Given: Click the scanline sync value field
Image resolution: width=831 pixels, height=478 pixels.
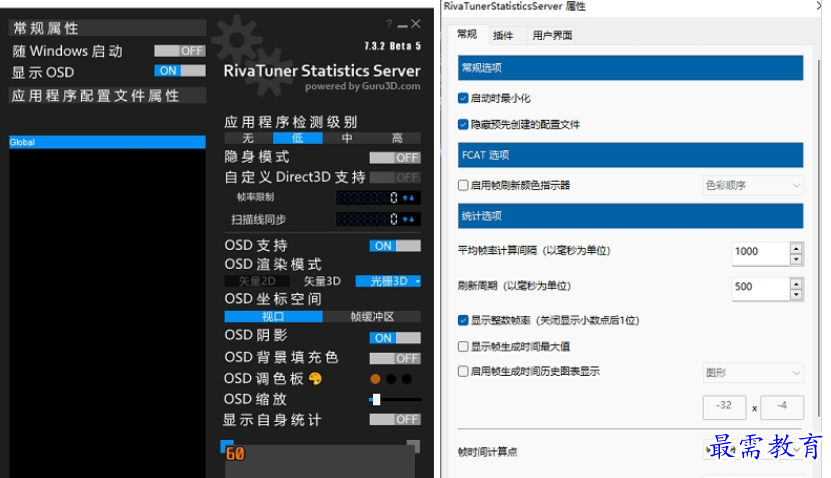Looking at the screenshot, I should tap(367, 219).
